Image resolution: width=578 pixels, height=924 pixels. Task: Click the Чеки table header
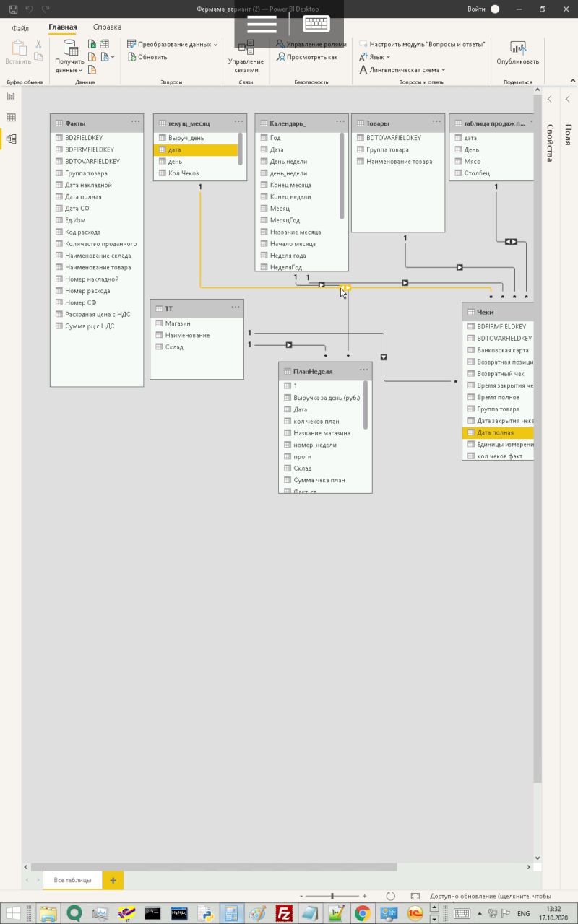coord(498,312)
